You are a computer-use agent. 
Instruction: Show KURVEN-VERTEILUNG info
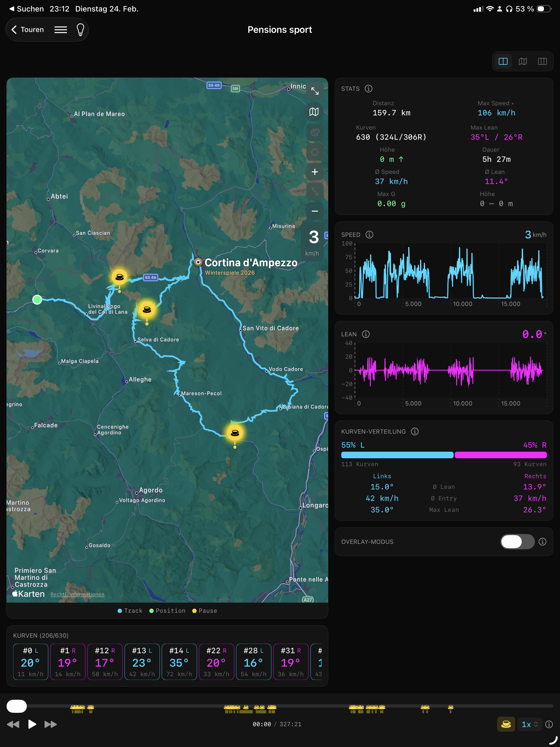[x=415, y=431]
